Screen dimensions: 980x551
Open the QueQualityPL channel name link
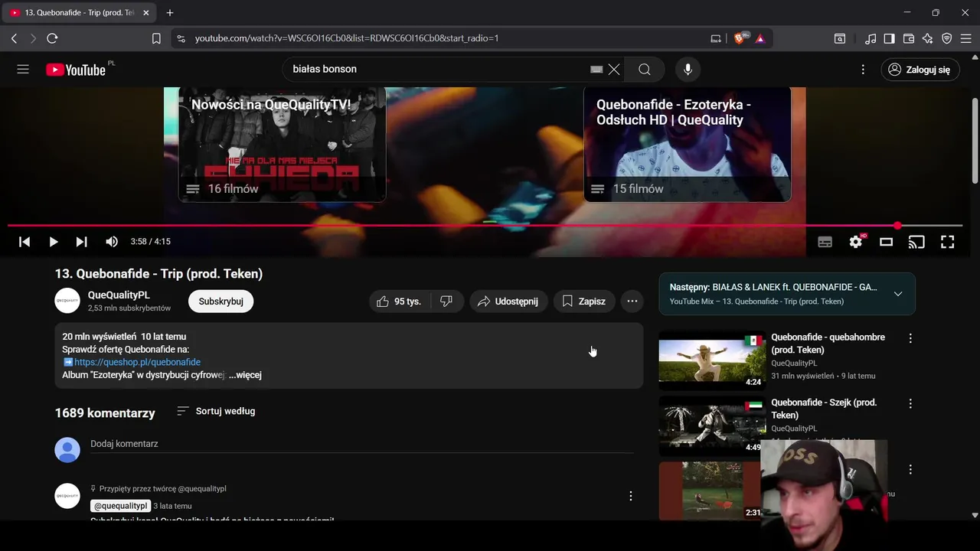pos(119,295)
